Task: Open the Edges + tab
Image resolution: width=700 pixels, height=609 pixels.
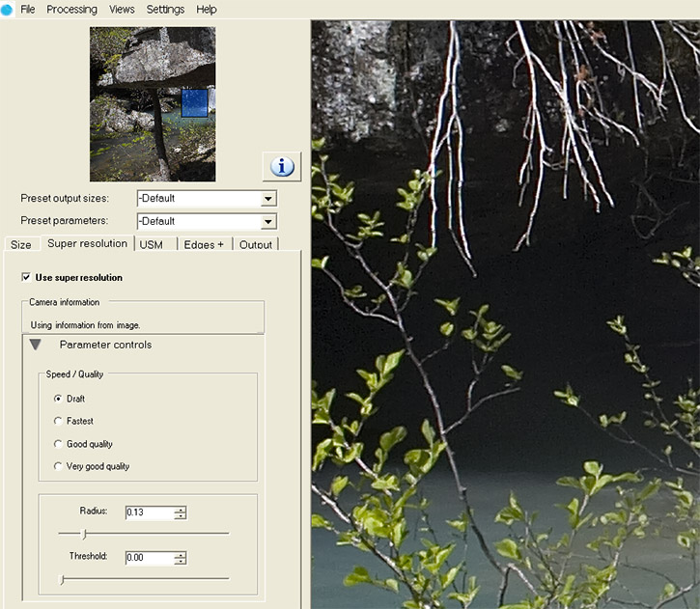Action: pos(204,244)
